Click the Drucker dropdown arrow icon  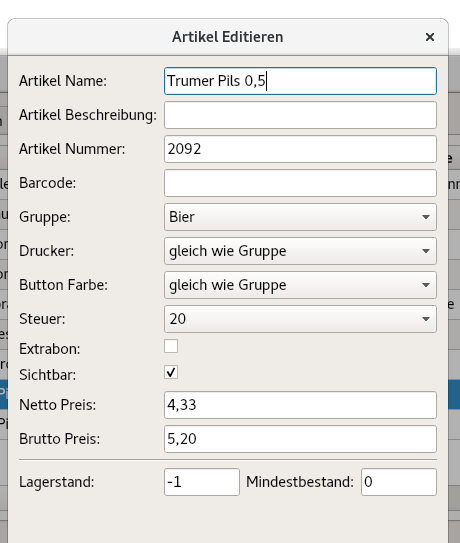coord(426,251)
